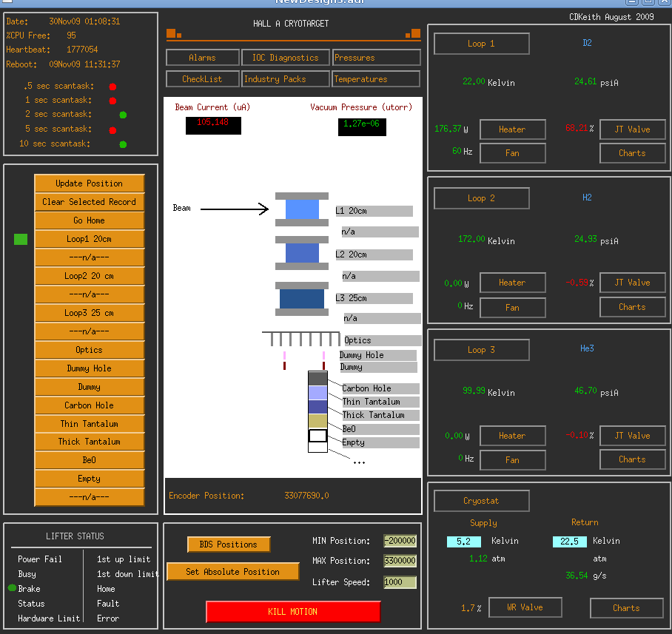Open the Cryostat WR Valve controls
Screen dimensions: 672x634
click(x=525, y=607)
